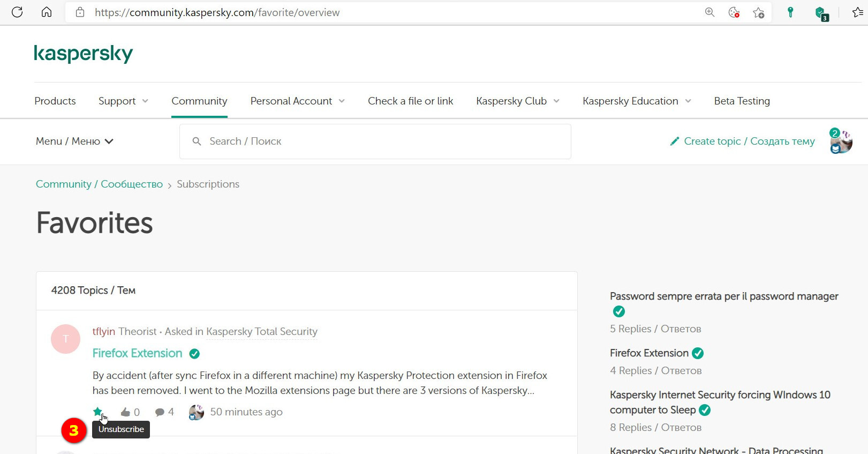The image size is (868, 454).
Task: Click Create topic / Создать тему
Action: pyautogui.click(x=742, y=141)
